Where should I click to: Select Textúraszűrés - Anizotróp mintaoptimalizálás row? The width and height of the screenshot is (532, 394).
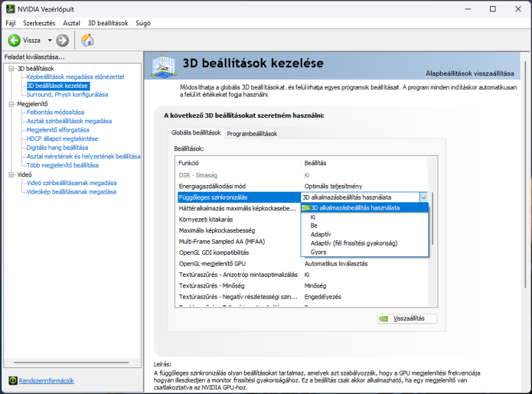point(302,274)
